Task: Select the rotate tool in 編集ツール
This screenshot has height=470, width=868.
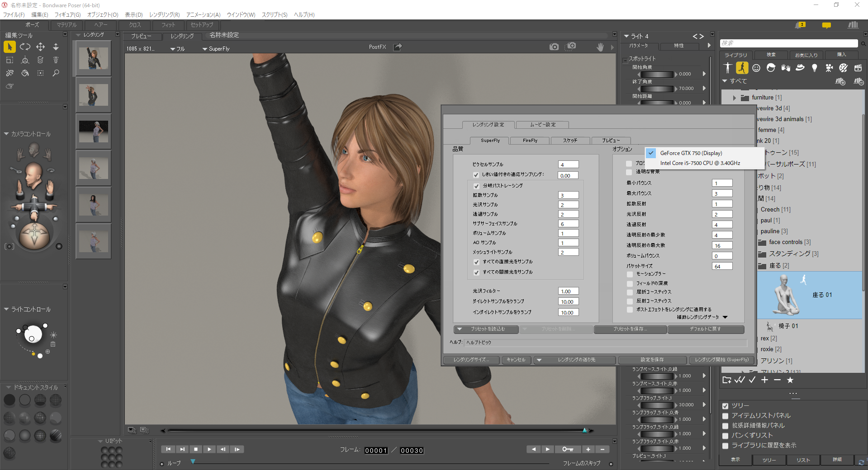Action: [25, 47]
